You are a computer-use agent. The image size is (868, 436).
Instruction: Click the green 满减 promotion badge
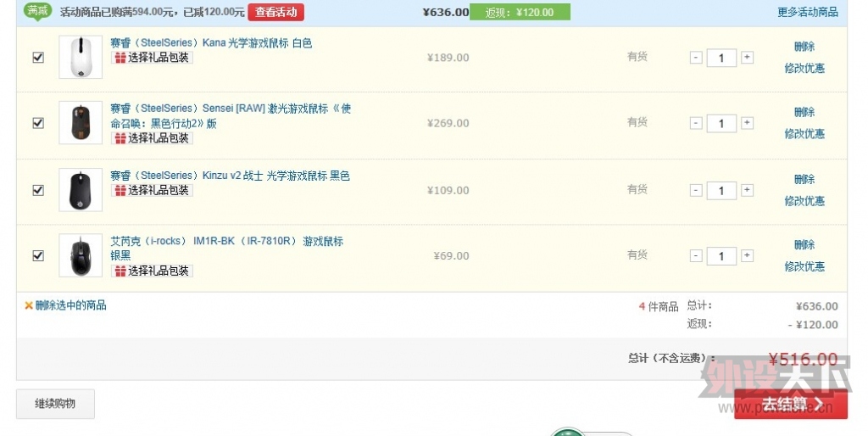coord(37,11)
